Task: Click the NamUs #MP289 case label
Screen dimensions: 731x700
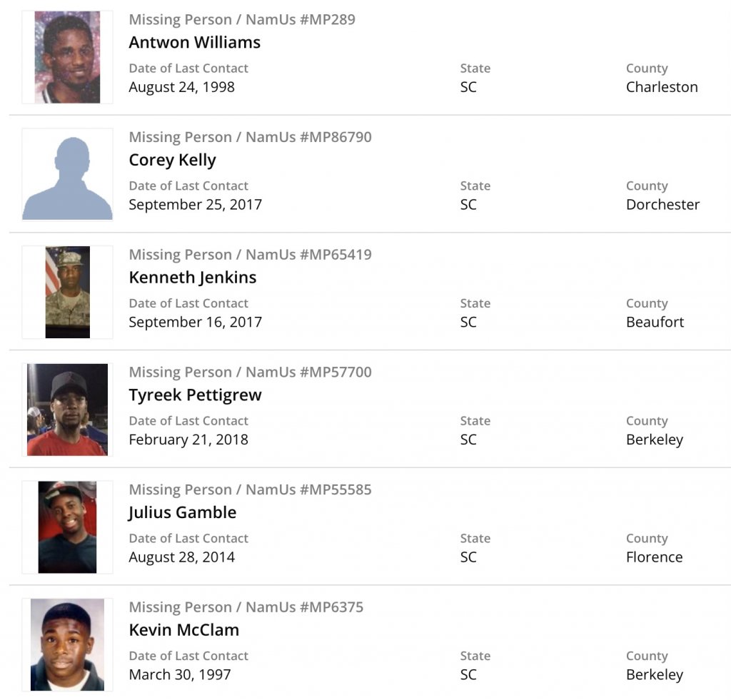Action: pos(241,19)
